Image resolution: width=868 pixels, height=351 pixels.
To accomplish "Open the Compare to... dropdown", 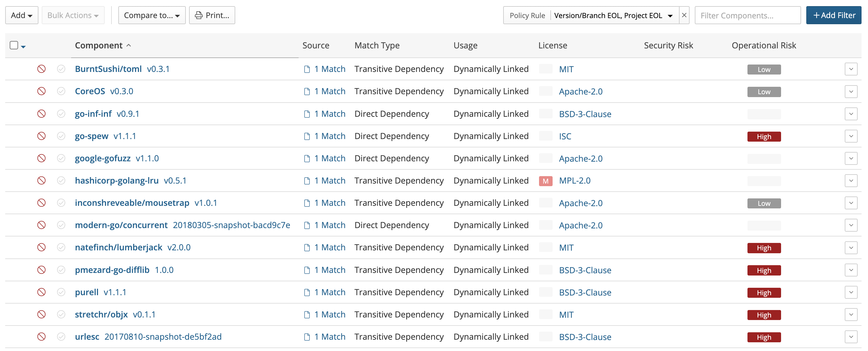I will click(x=152, y=15).
